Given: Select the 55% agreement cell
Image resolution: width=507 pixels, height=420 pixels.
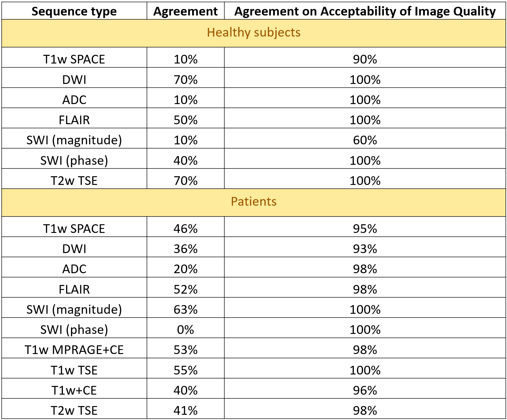Looking at the screenshot, I should point(185,370).
